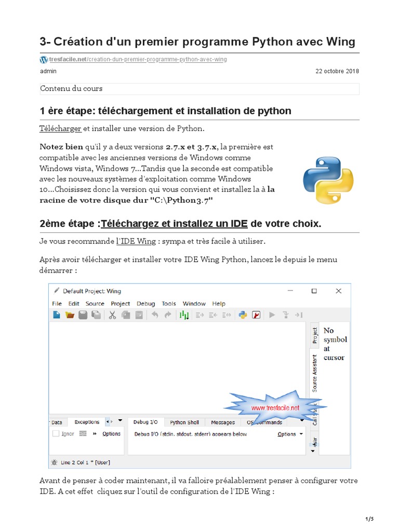Open the Options dropdown in Debug I/O panel
This screenshot has width=399, height=532.
[290, 434]
